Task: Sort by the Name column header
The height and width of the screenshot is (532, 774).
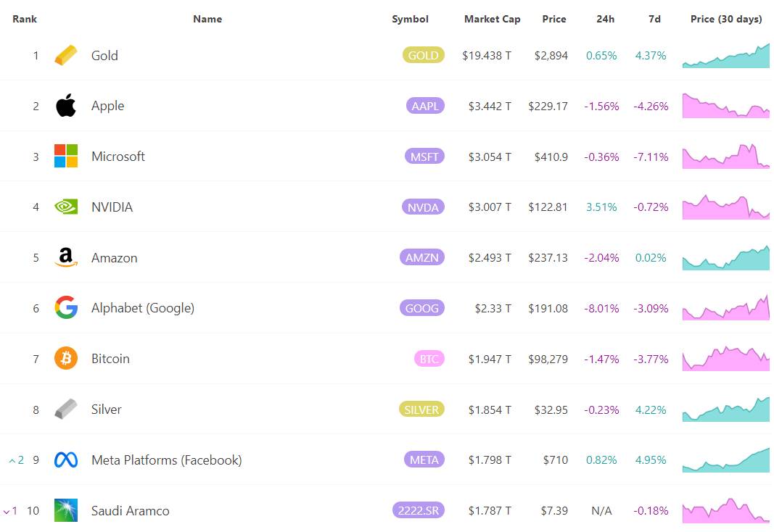Action: click(207, 20)
